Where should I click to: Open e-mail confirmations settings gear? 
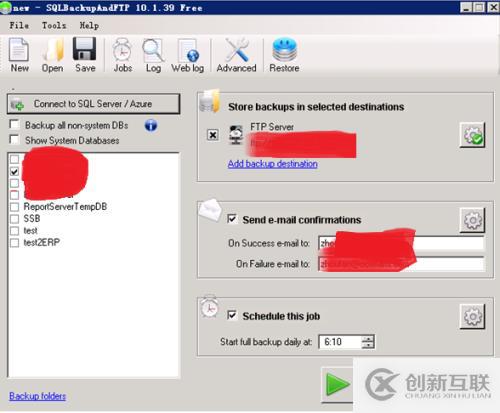[472, 220]
